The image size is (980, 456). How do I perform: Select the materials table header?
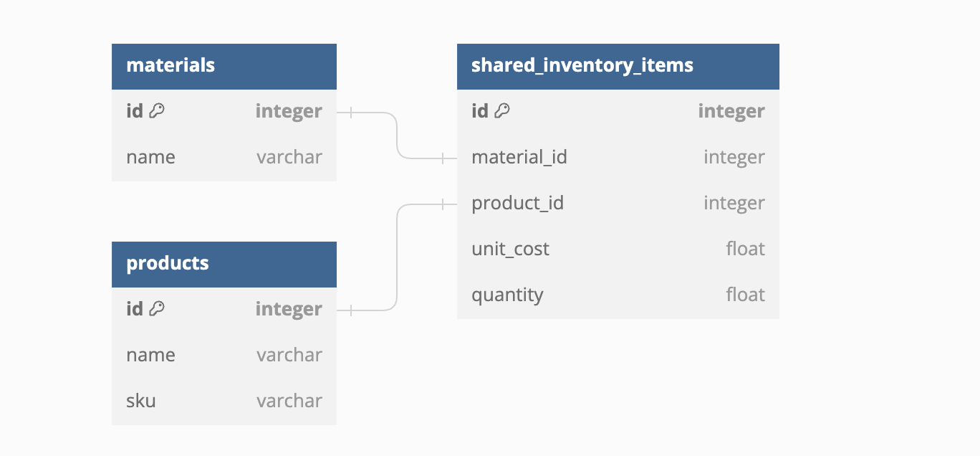224,66
